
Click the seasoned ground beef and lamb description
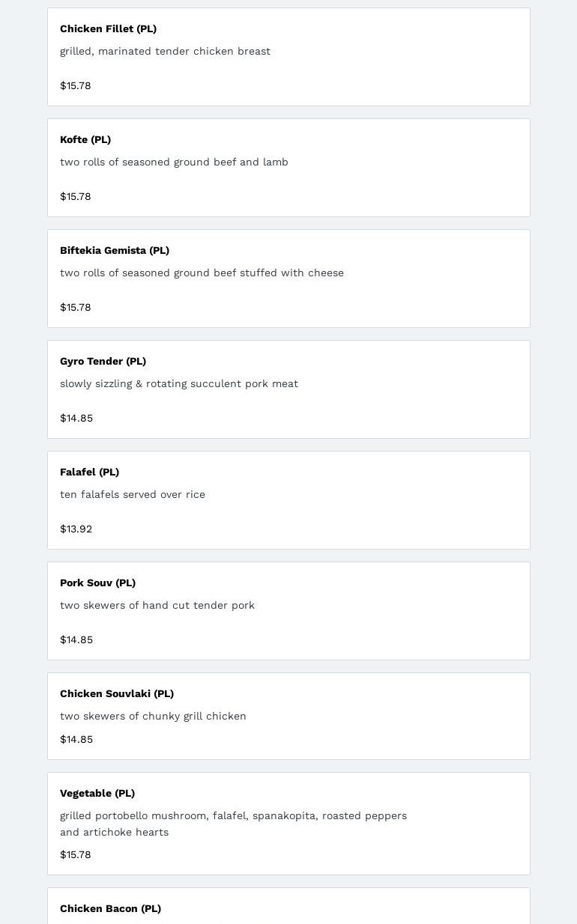pos(174,162)
